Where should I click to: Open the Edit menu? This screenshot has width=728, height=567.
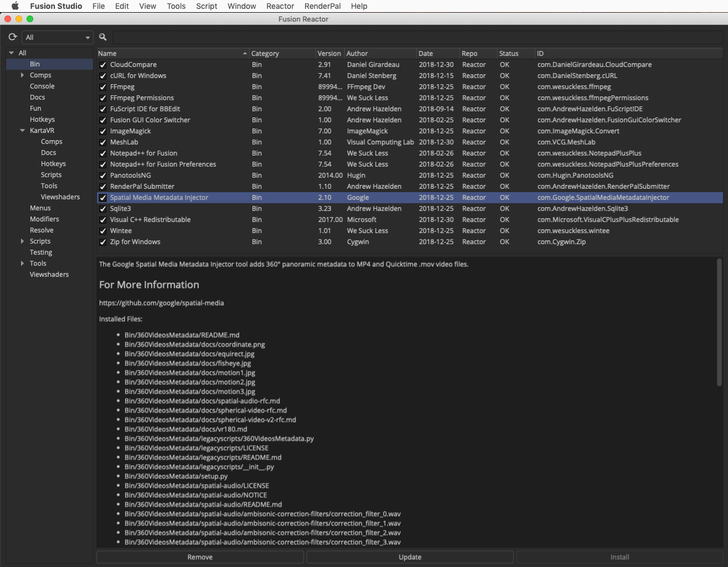[x=122, y=6]
